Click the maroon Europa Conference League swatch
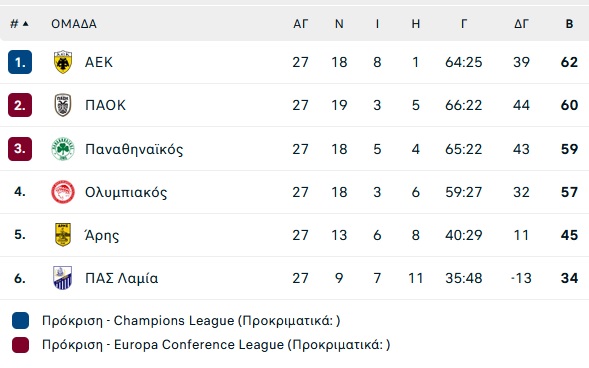 tap(20, 345)
